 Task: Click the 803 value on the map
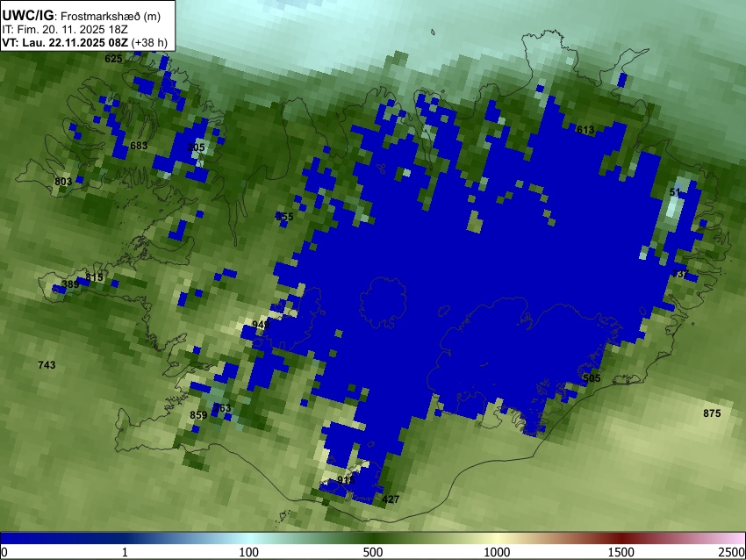click(x=63, y=182)
